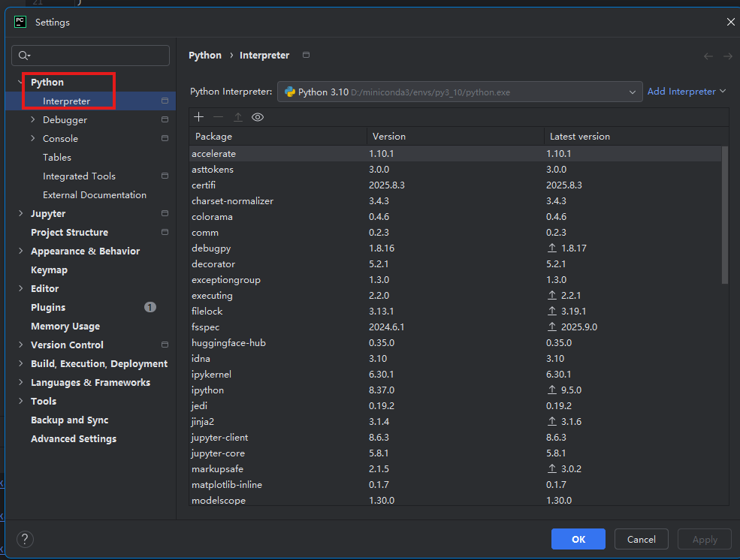
Task: Click project icon on Jupyter row
Action: point(165,213)
